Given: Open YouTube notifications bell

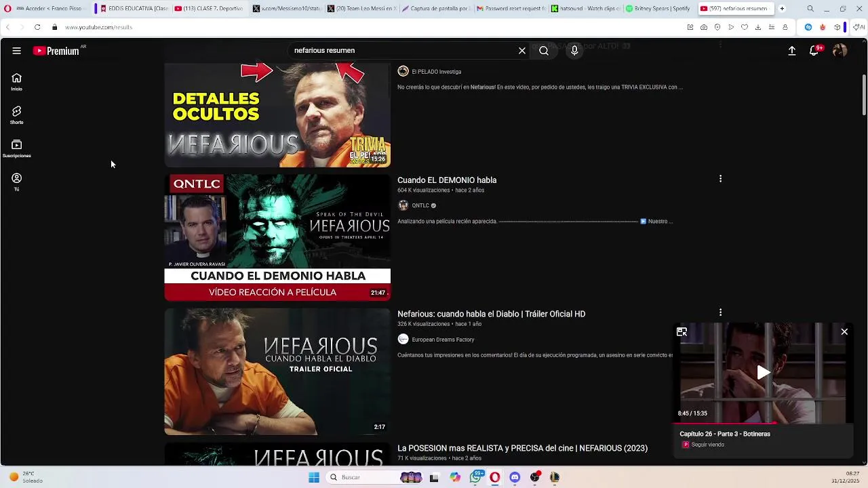Looking at the screenshot, I should coord(814,51).
